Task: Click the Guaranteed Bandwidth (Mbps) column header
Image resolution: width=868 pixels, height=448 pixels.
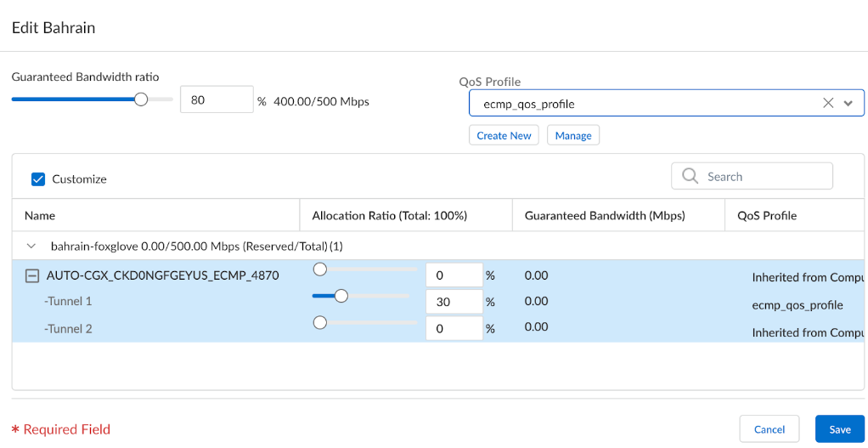Action: tap(605, 216)
